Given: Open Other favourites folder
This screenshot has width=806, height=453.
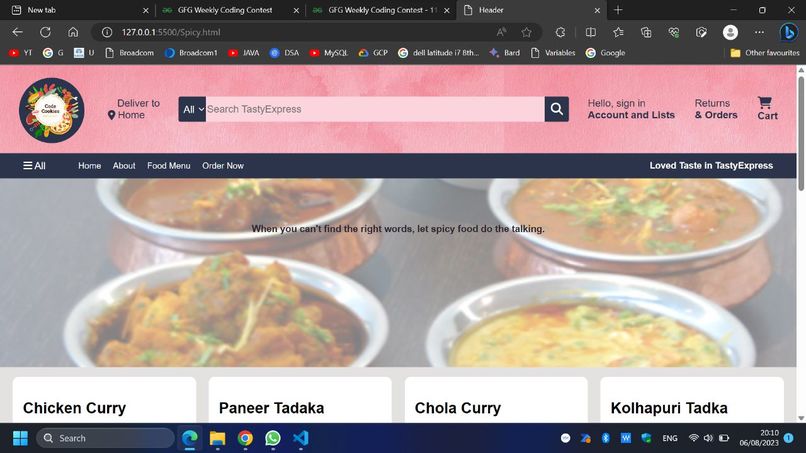Looking at the screenshot, I should [765, 52].
